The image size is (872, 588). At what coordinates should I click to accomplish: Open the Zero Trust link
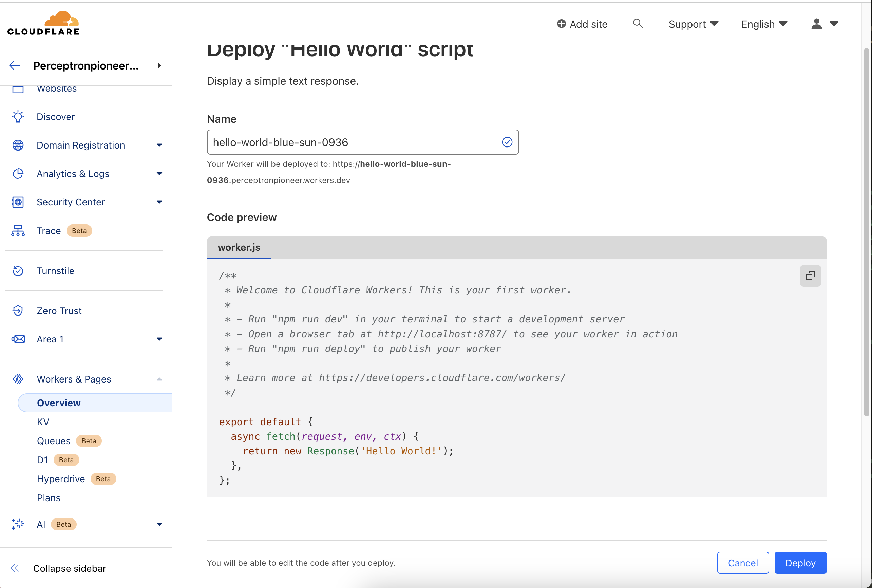coord(59,311)
